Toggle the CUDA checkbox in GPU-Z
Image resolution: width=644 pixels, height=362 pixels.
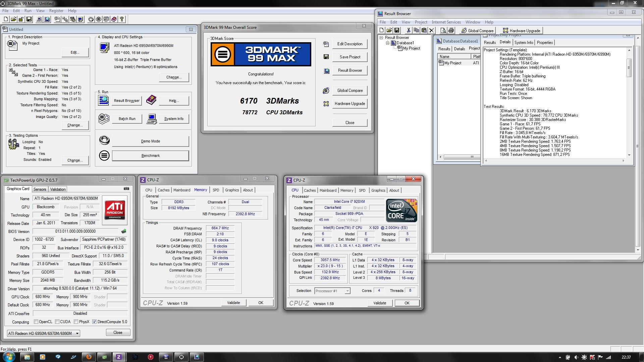click(x=57, y=322)
